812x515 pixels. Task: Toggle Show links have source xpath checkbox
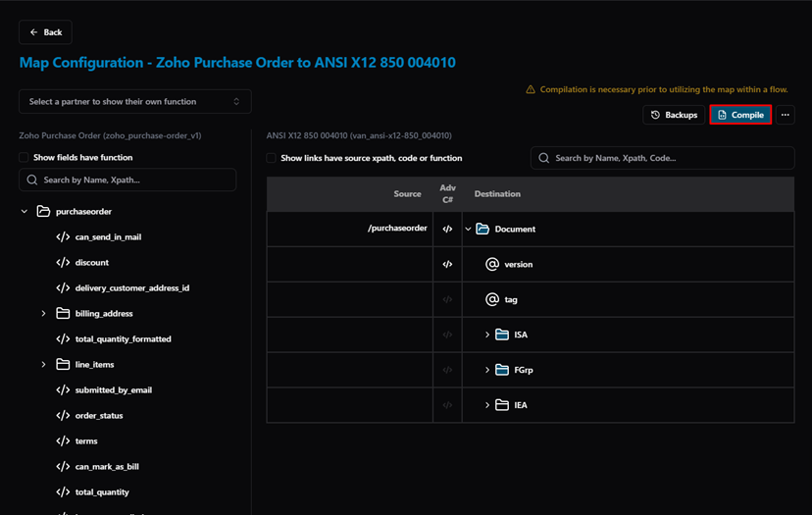[271, 158]
